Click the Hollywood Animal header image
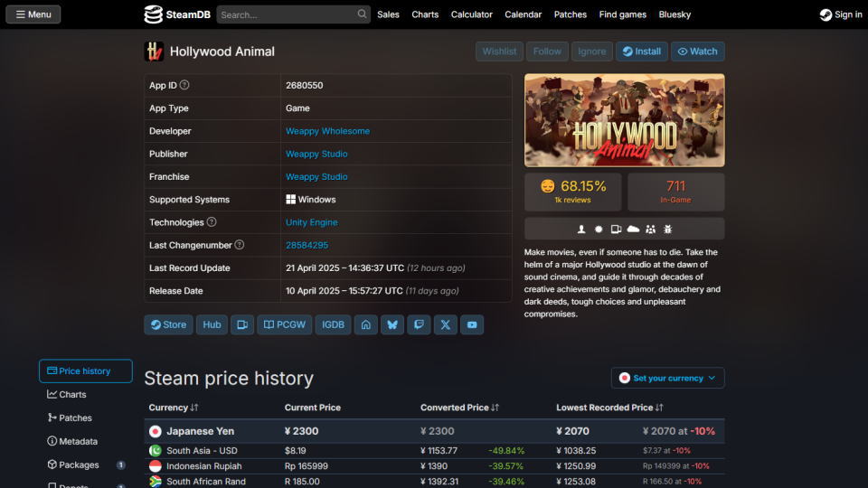The width and height of the screenshot is (868, 488). (625, 120)
